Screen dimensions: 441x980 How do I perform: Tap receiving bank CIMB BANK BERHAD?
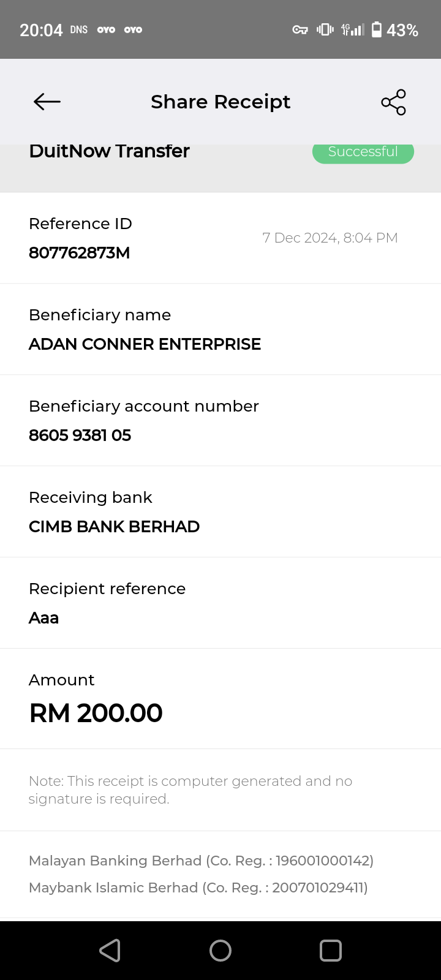click(114, 527)
